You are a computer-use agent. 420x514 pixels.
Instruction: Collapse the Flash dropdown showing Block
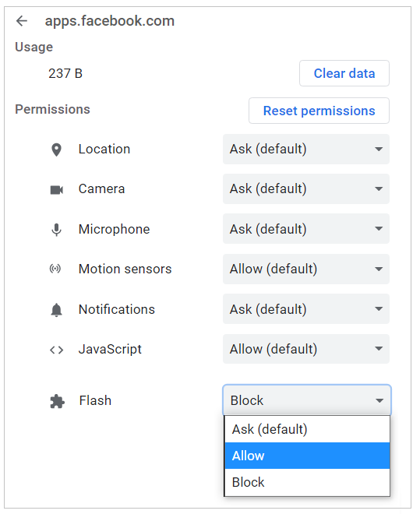click(307, 400)
